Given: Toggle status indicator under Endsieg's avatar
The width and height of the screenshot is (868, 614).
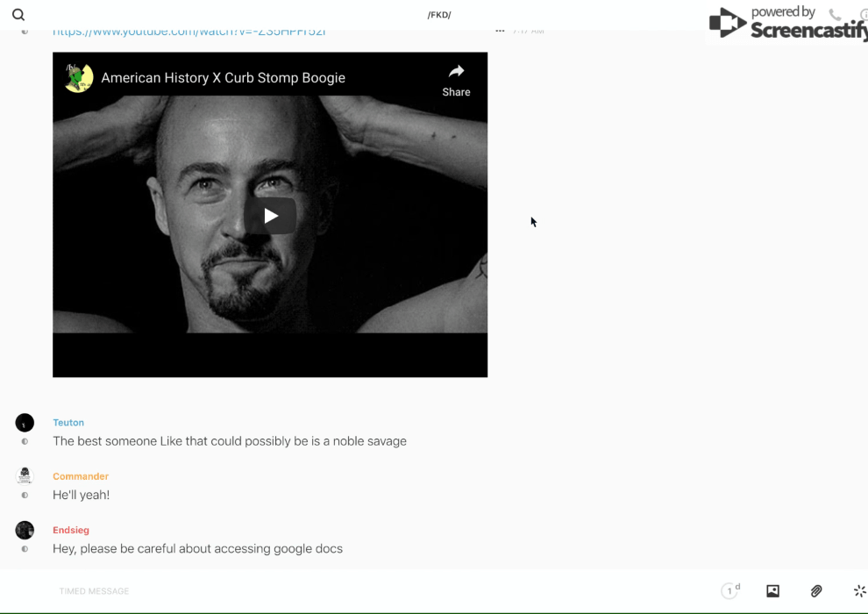Looking at the screenshot, I should (25, 549).
